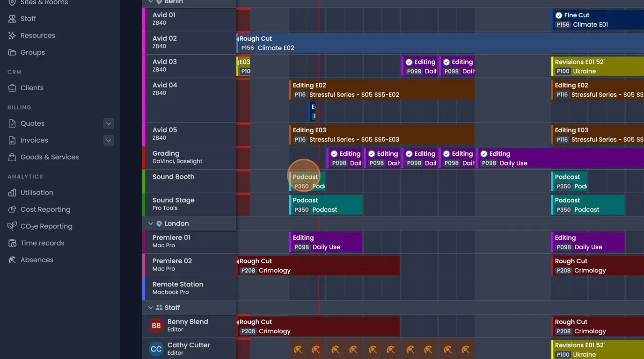Click the Time records clock icon

pyautogui.click(x=13, y=243)
